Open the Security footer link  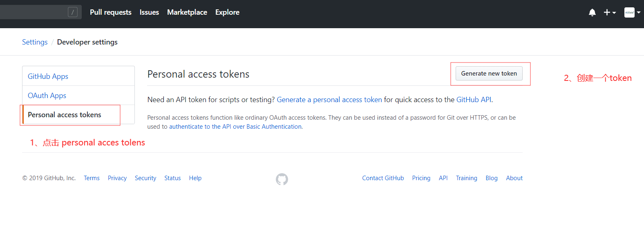click(x=145, y=178)
